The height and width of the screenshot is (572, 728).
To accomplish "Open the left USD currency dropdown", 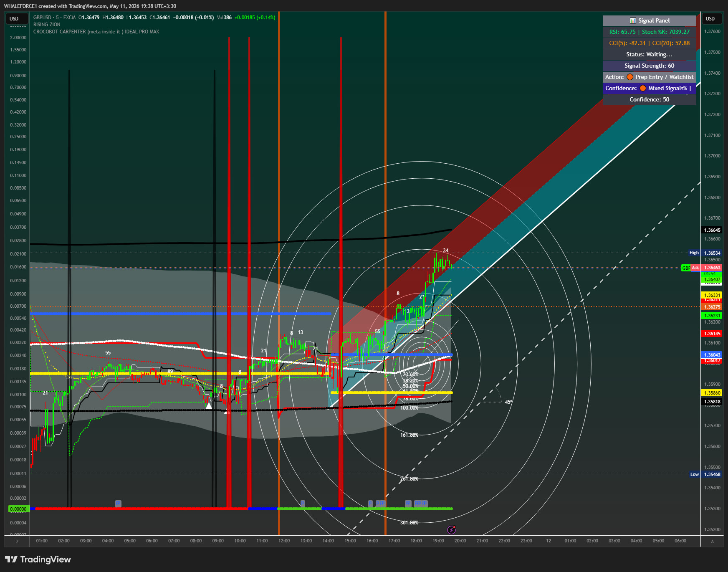I will coord(17,19).
